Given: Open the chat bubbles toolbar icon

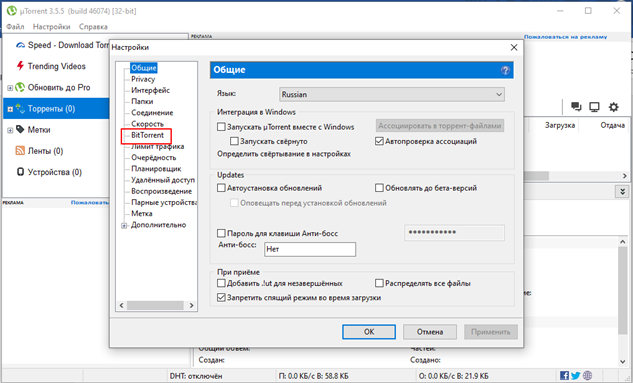Looking at the screenshot, I should [576, 107].
